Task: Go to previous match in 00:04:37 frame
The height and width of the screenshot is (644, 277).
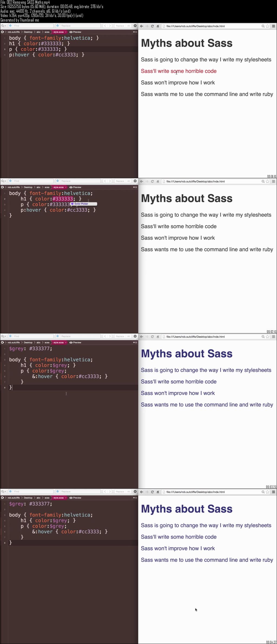Action: (105, 491)
